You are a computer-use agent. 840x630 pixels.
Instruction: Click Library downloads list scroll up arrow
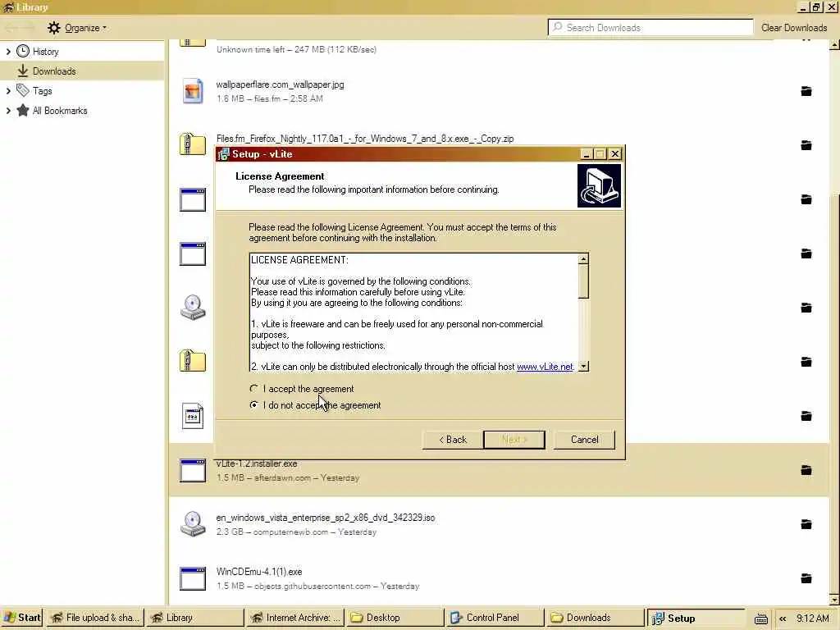[x=834, y=45]
